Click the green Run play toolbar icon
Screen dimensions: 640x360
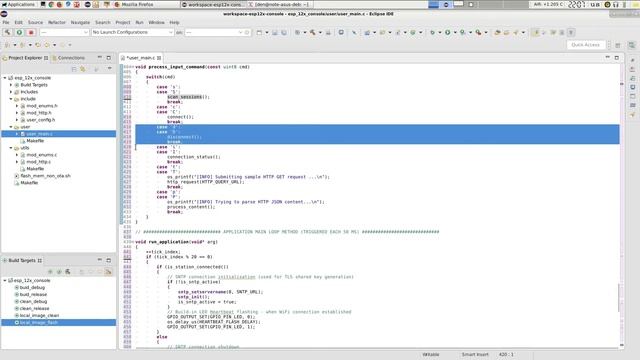448,32
